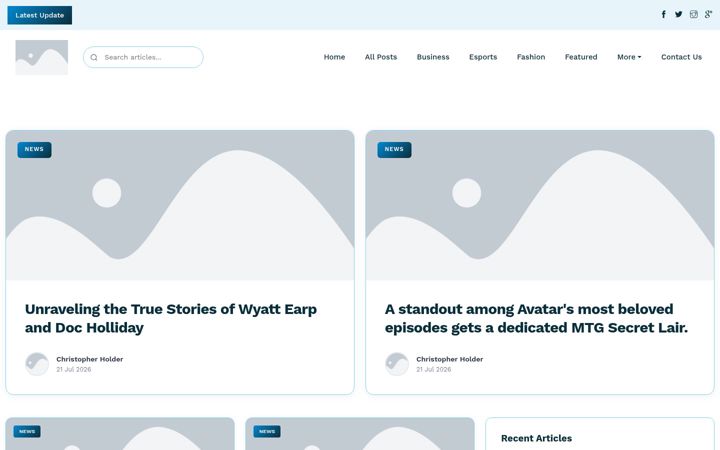
Task: Open the Facebook social icon
Action: tap(664, 15)
